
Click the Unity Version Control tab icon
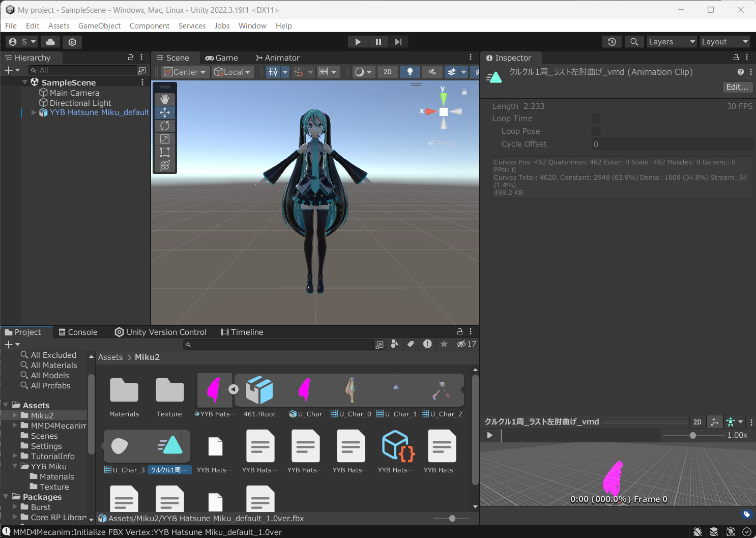pyautogui.click(x=119, y=332)
